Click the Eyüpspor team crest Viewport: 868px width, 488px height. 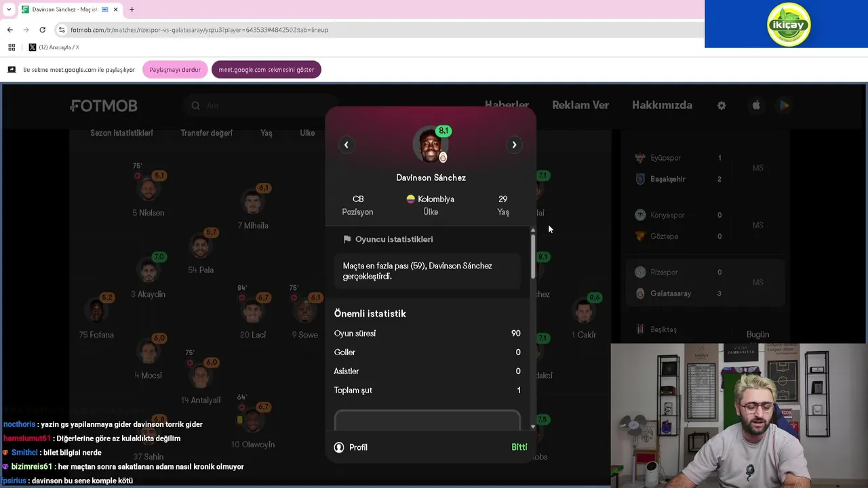click(639, 158)
